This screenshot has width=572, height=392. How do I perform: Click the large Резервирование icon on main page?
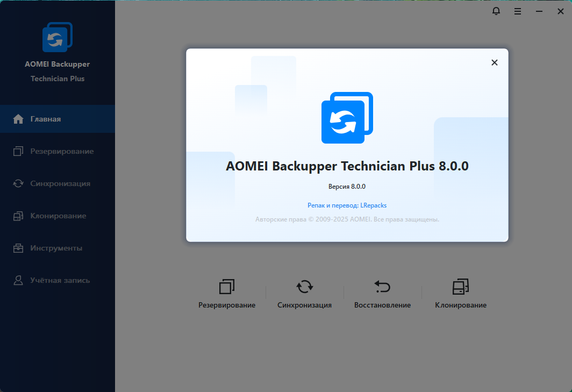point(227,287)
